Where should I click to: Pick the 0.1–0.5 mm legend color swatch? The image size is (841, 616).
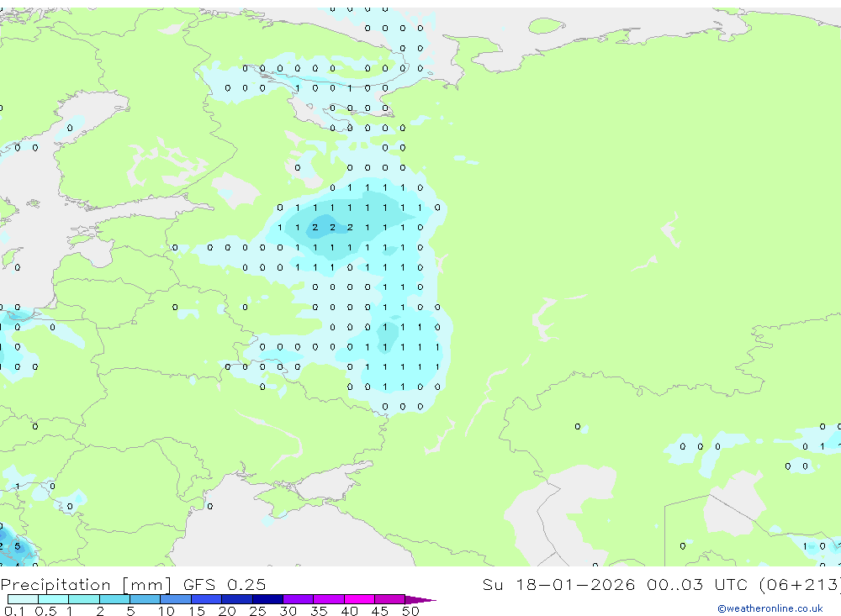(23, 599)
